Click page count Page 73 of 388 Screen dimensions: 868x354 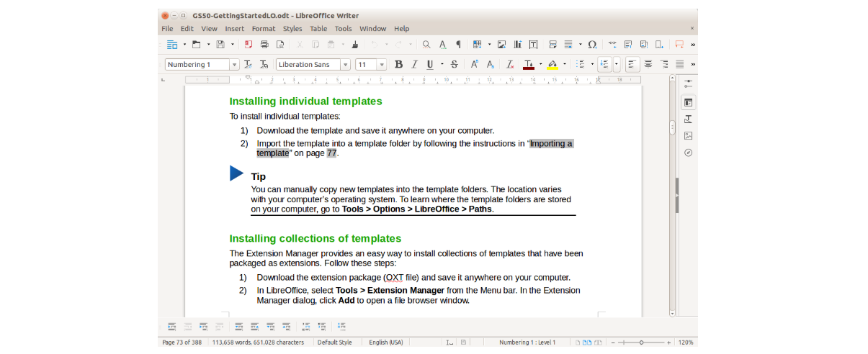tap(182, 342)
